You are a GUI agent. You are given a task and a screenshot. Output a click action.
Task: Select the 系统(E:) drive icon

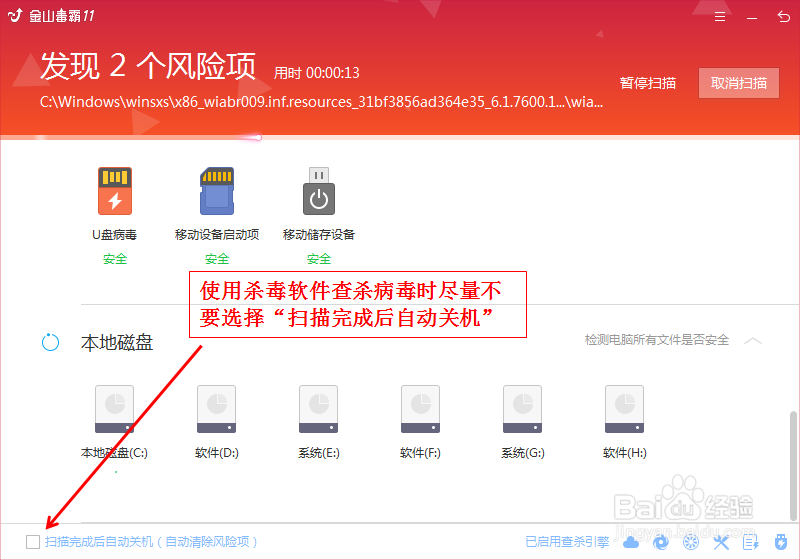(x=318, y=409)
